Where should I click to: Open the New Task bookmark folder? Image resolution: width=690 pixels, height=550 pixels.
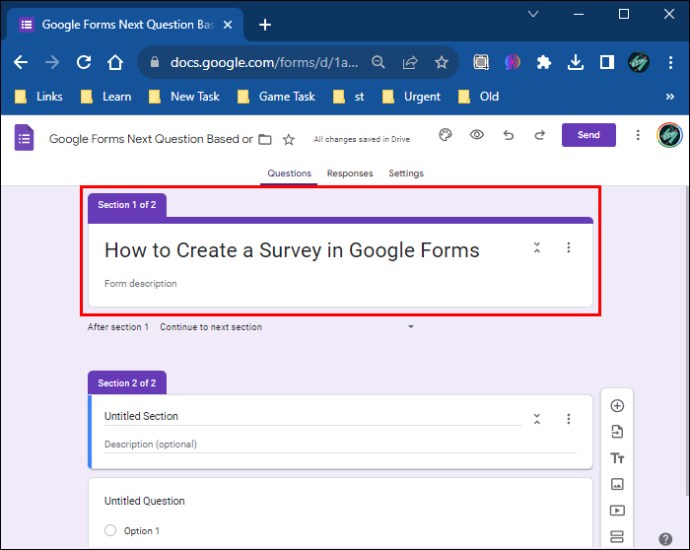(184, 97)
